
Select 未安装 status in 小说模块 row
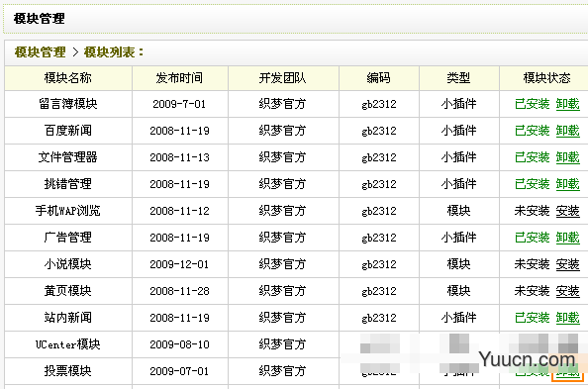click(x=533, y=264)
